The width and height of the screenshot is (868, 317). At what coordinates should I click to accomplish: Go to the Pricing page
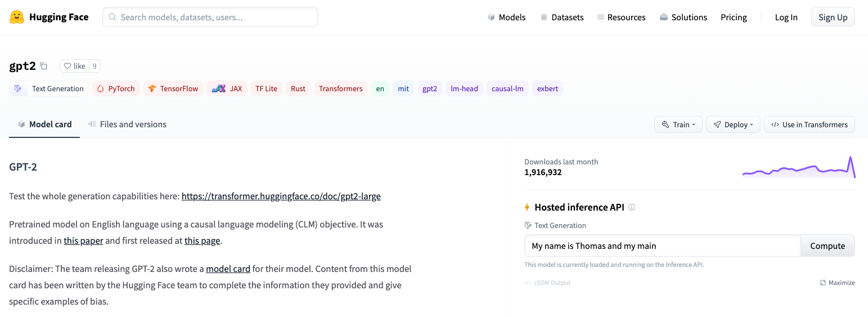[734, 17]
